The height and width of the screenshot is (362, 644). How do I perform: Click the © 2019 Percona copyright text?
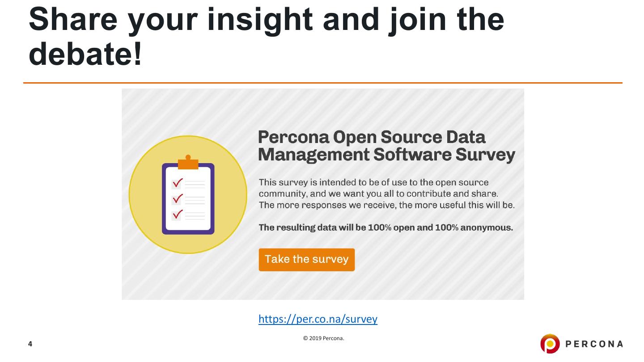click(323, 338)
